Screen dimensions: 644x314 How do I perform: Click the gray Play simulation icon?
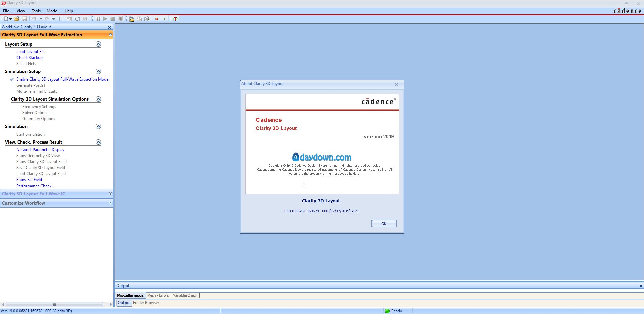point(105,19)
